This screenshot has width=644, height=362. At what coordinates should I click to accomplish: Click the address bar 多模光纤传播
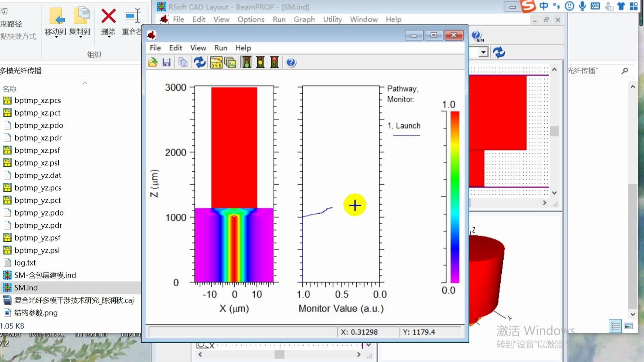pyautogui.click(x=70, y=71)
